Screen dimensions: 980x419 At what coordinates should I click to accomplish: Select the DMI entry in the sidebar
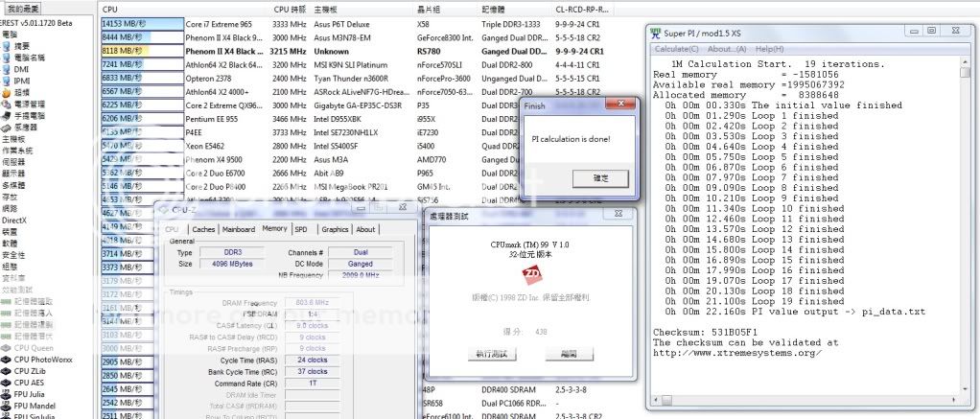pos(22,68)
